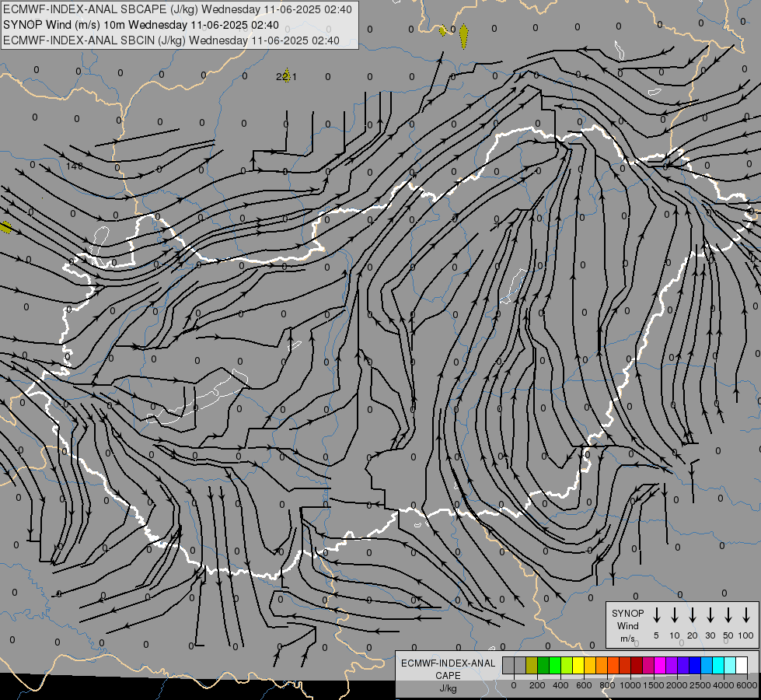Pick the bright magenta CAPE legend swatch
The image size is (761, 700).
pyautogui.click(x=660, y=665)
